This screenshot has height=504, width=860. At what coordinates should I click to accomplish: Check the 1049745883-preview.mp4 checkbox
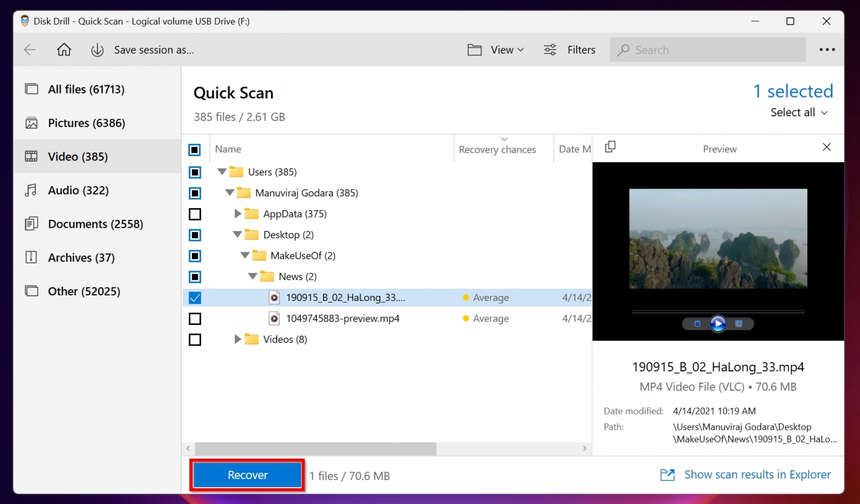[194, 318]
